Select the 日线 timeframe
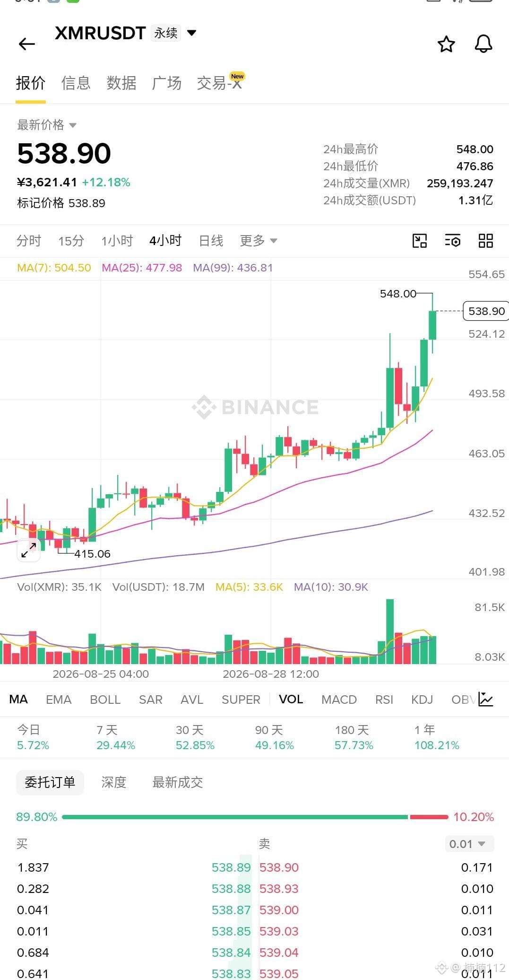 (211, 241)
